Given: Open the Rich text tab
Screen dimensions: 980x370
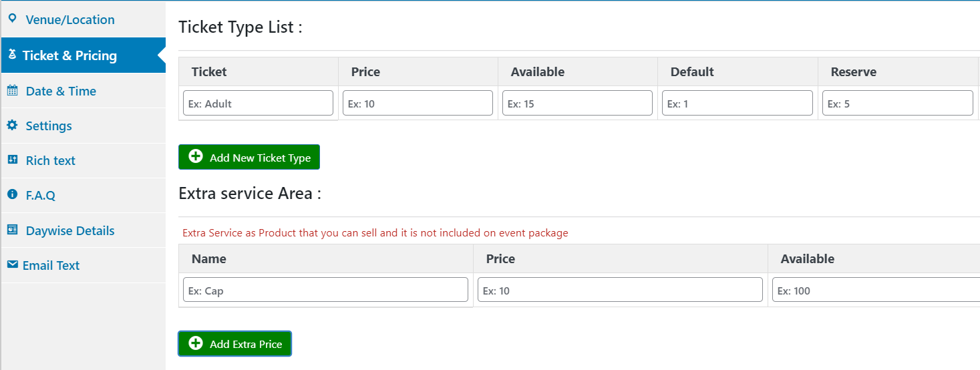Looking at the screenshot, I should click(x=83, y=160).
